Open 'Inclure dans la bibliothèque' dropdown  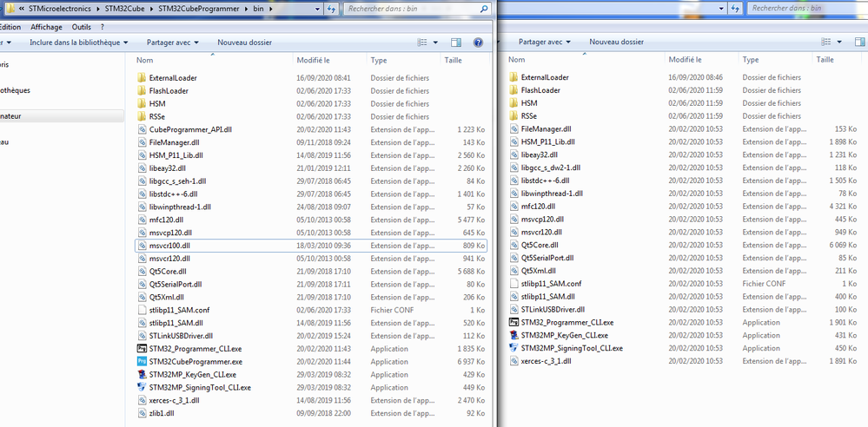pos(78,43)
